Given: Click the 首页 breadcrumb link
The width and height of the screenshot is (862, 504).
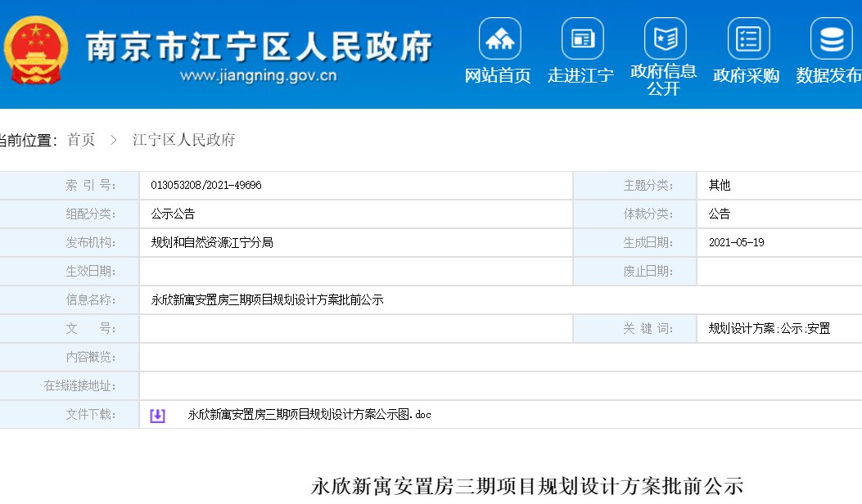Looking at the screenshot, I should tap(81, 141).
